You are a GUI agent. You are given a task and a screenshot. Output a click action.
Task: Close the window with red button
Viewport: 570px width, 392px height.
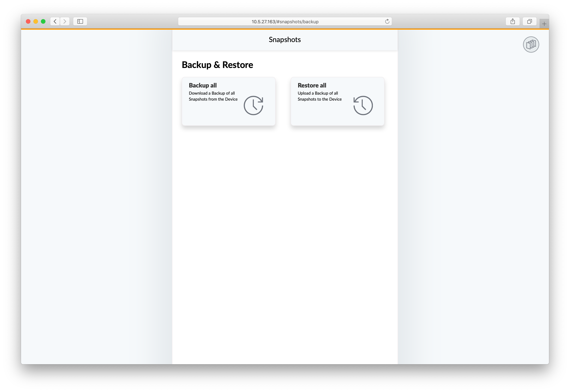[x=28, y=21]
